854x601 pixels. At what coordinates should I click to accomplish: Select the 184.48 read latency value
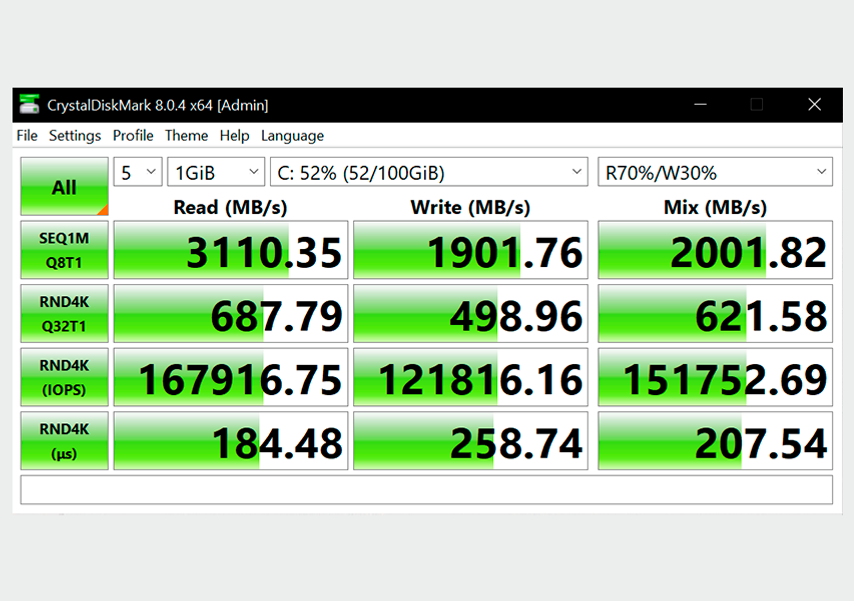point(231,441)
